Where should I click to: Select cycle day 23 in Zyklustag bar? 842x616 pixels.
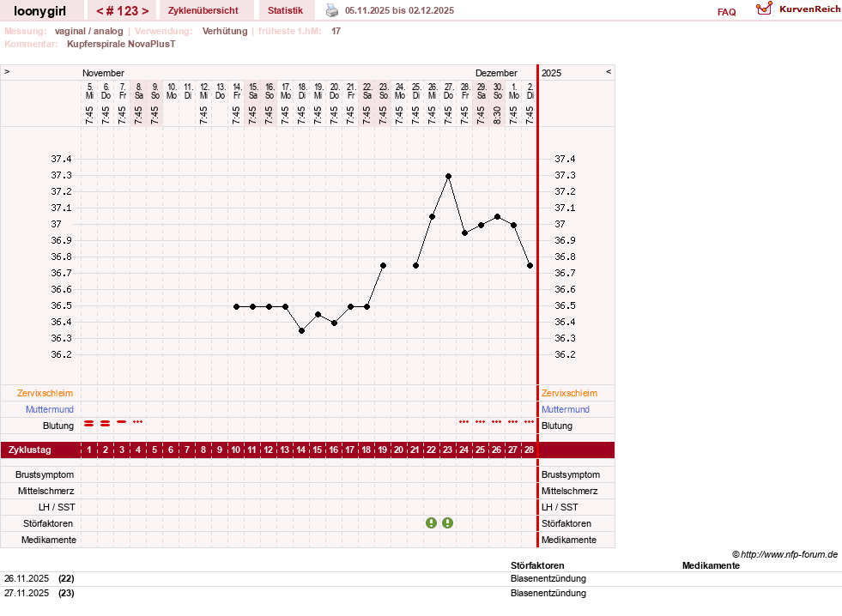[x=447, y=450]
